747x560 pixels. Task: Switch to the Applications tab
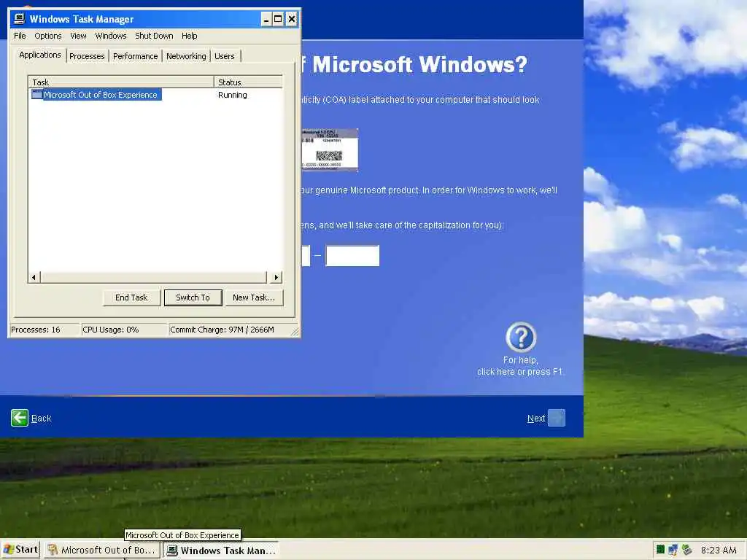(x=40, y=55)
